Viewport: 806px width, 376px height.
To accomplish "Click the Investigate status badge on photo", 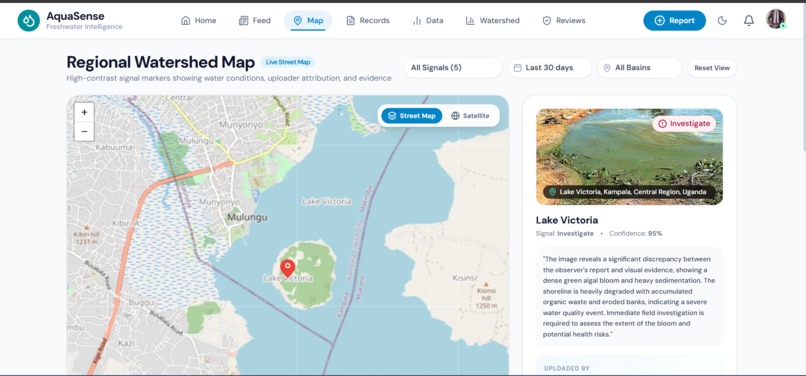I will [x=684, y=123].
